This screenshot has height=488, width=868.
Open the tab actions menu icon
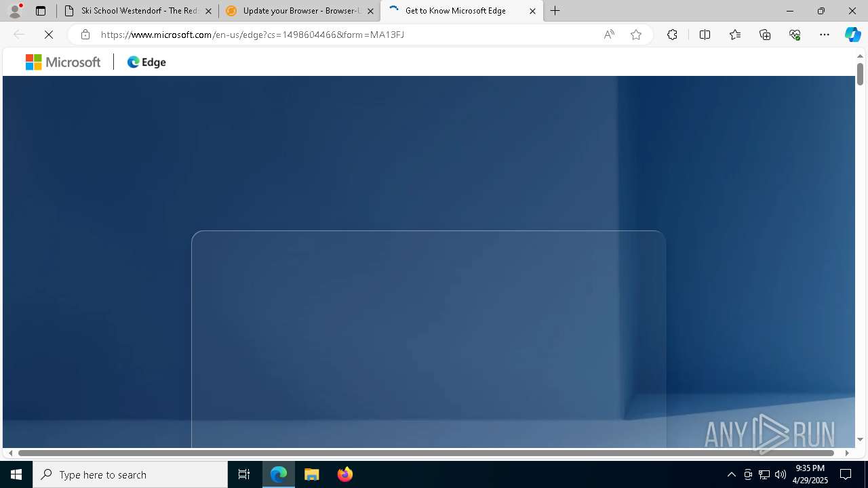tap(41, 11)
